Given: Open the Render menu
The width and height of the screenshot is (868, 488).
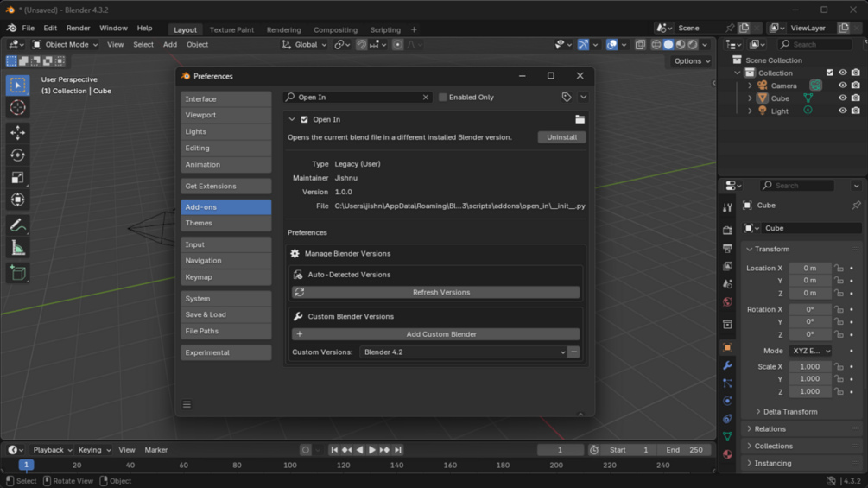Looking at the screenshot, I should click(x=78, y=28).
